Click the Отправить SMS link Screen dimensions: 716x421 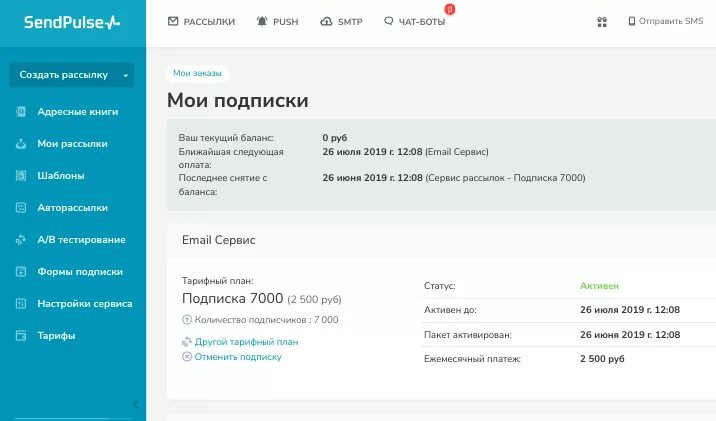671,21
